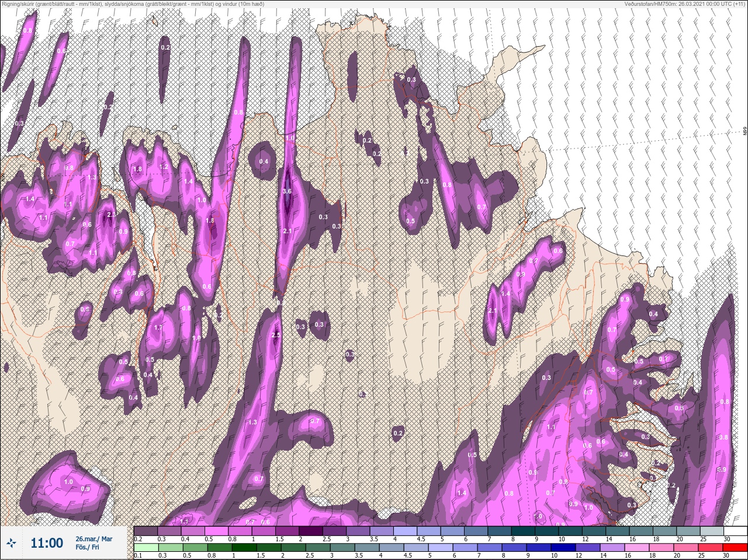Click the 3.6 precipitation value on the map
748x560 pixels.
287,191
